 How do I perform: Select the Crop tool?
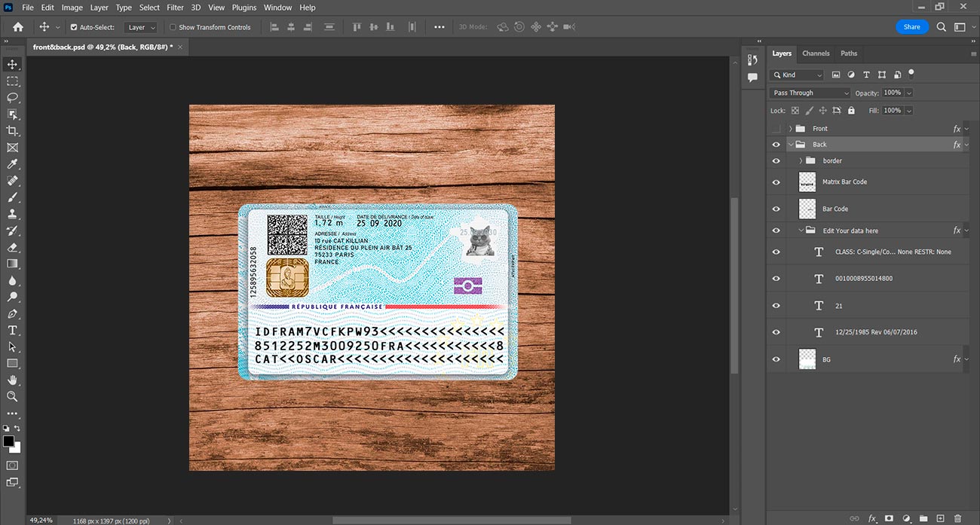[12, 131]
